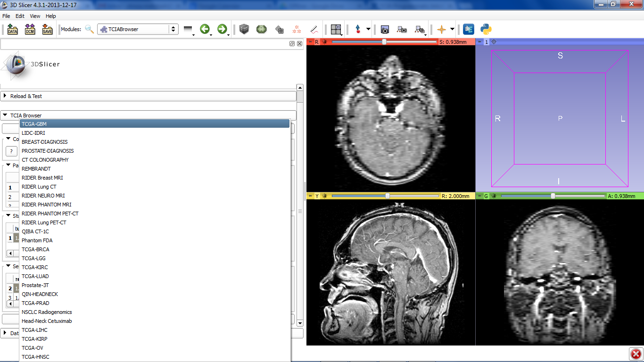
Task: Choose LIDC-IDRI in the collection list
Action: point(33,133)
